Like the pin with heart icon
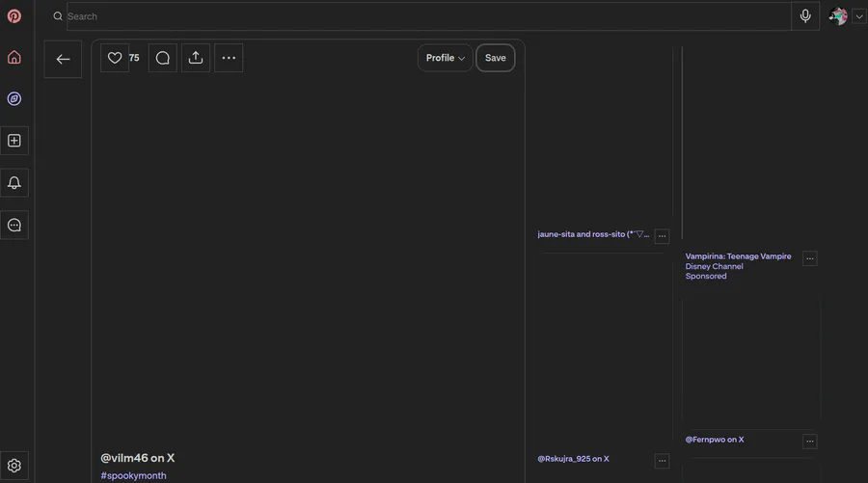The height and width of the screenshot is (483, 868). [x=115, y=58]
